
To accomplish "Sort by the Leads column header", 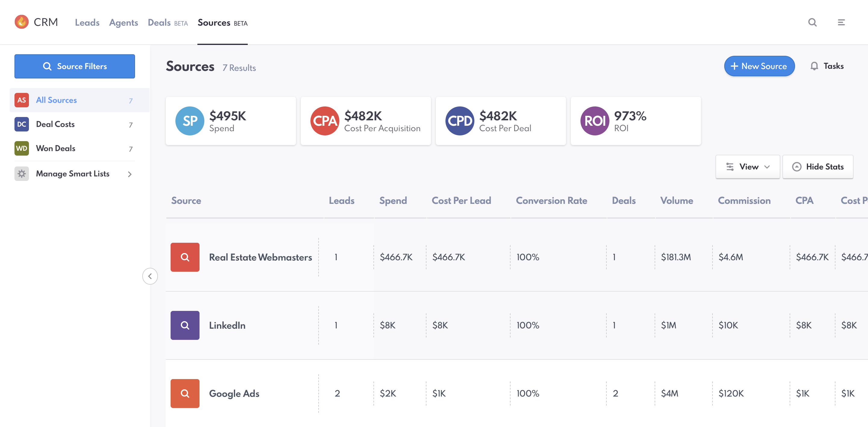I will tap(342, 201).
